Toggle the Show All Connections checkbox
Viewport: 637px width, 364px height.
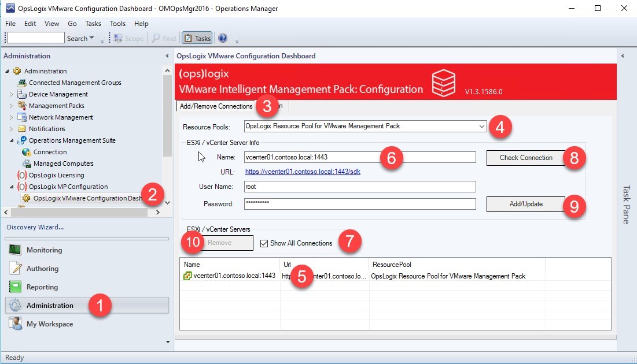[264, 243]
